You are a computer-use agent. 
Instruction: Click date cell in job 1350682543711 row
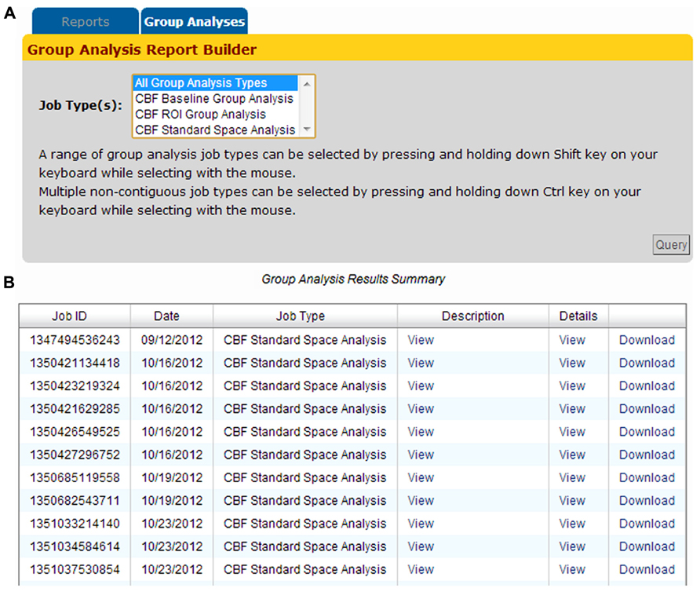point(172,500)
